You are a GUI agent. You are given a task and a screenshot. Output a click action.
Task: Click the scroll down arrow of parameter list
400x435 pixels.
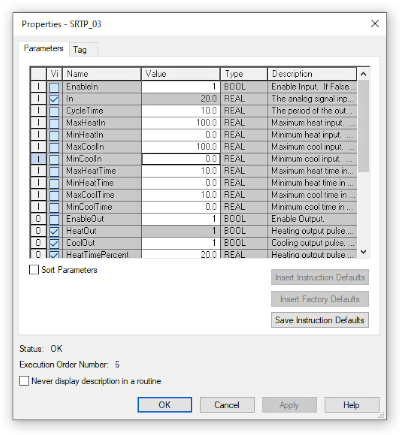[x=363, y=252]
